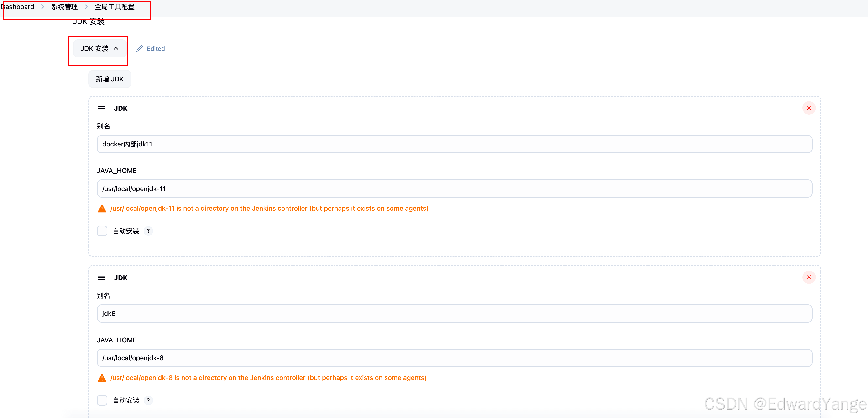Viewport: 868px width, 418px height.
Task: Click the warning icon for openjdk-11
Action: (102, 209)
